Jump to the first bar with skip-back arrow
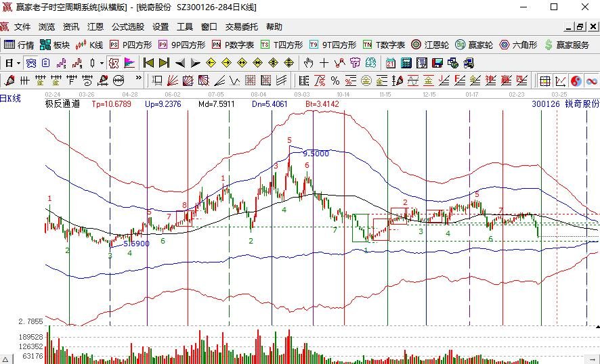Viewport: 600px width, 364px height. [x=148, y=63]
